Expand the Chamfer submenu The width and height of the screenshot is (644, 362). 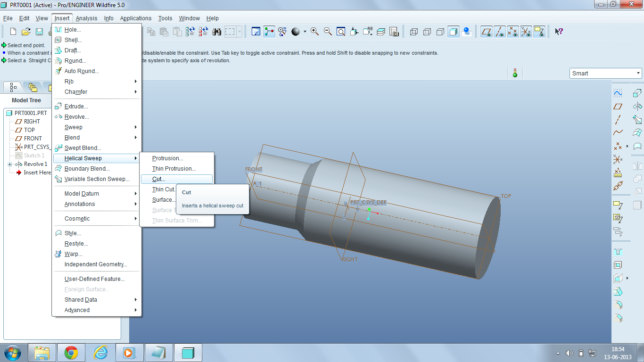(97, 92)
